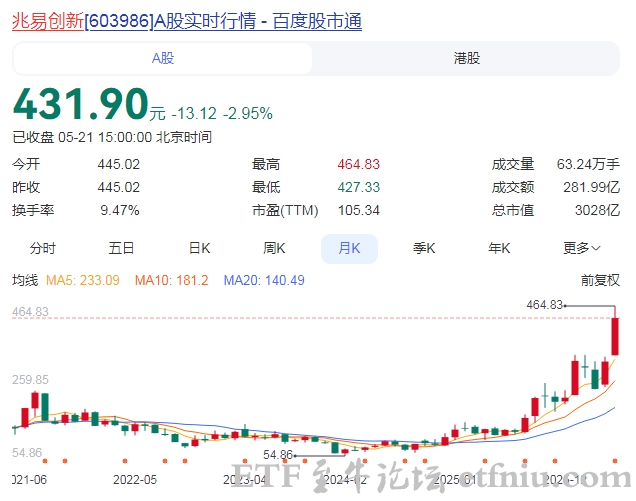Click the MA20: 140.49 indicator label
This screenshot has width=636, height=501.
264,280
